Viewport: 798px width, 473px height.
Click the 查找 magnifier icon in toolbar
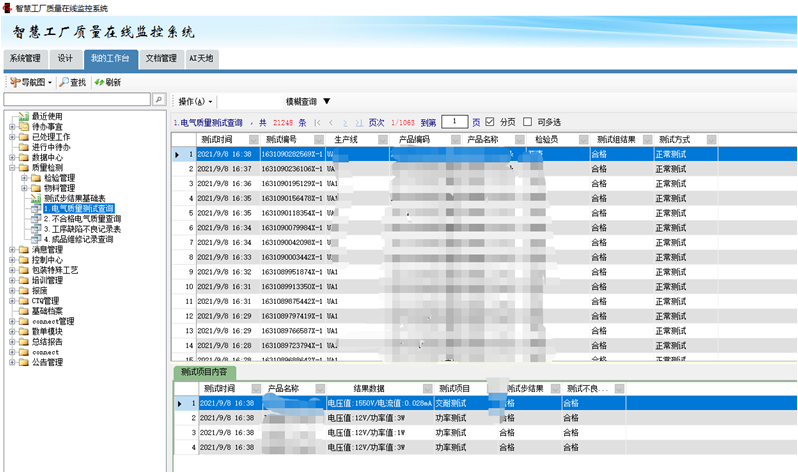pos(64,82)
